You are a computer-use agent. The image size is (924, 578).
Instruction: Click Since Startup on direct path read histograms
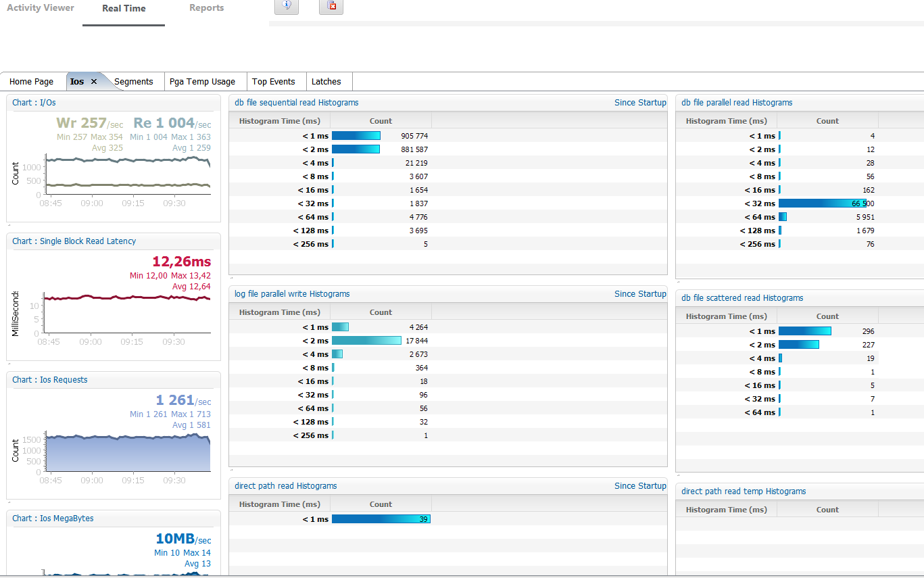[639, 486]
